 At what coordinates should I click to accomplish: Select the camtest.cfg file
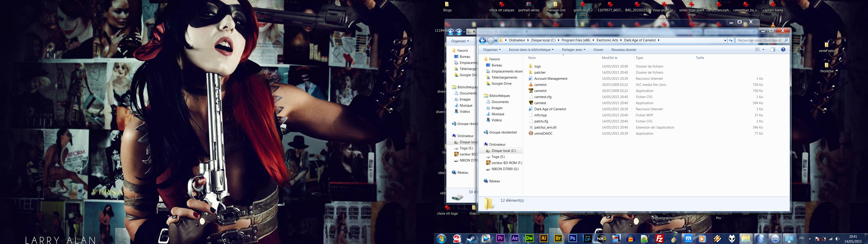tap(542, 97)
